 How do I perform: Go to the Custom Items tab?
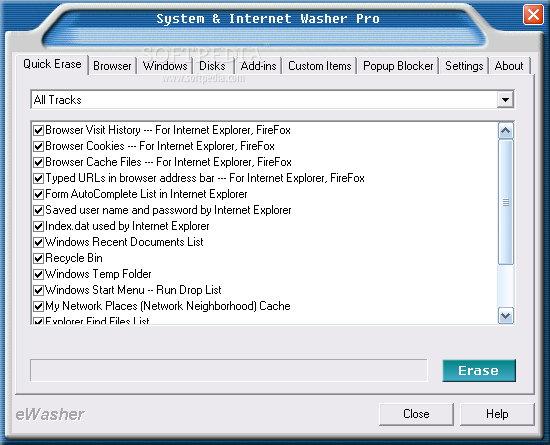[x=320, y=66]
